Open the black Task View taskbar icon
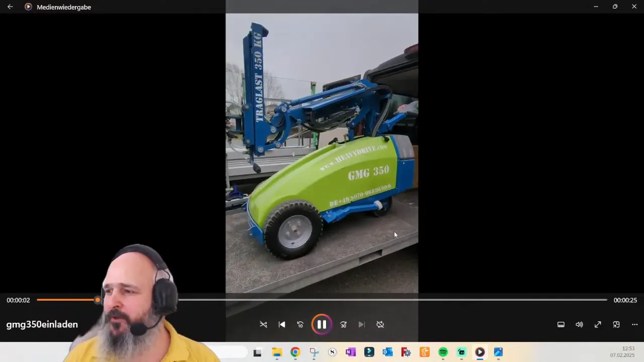The width and height of the screenshot is (644, 362). tap(258, 352)
